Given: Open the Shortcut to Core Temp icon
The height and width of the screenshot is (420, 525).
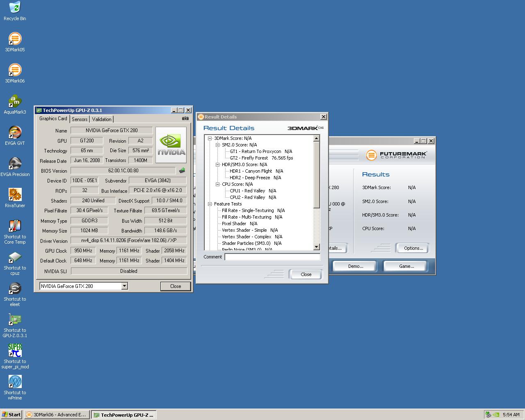Looking at the screenshot, I should (x=15, y=232).
